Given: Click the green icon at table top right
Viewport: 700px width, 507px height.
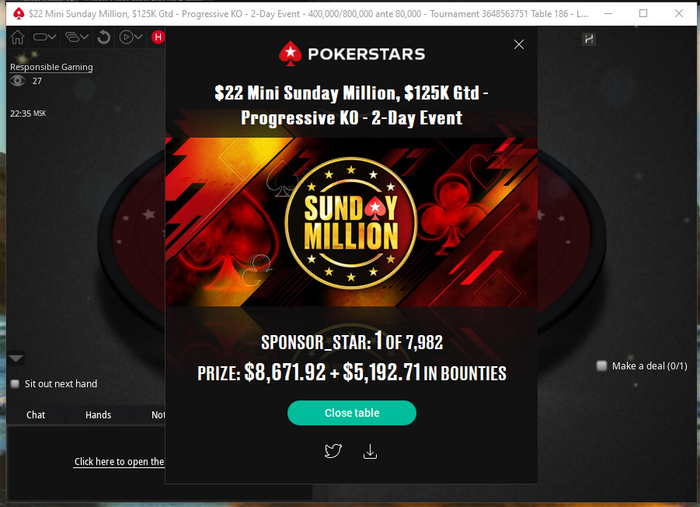Looking at the screenshot, I should tap(589, 39).
